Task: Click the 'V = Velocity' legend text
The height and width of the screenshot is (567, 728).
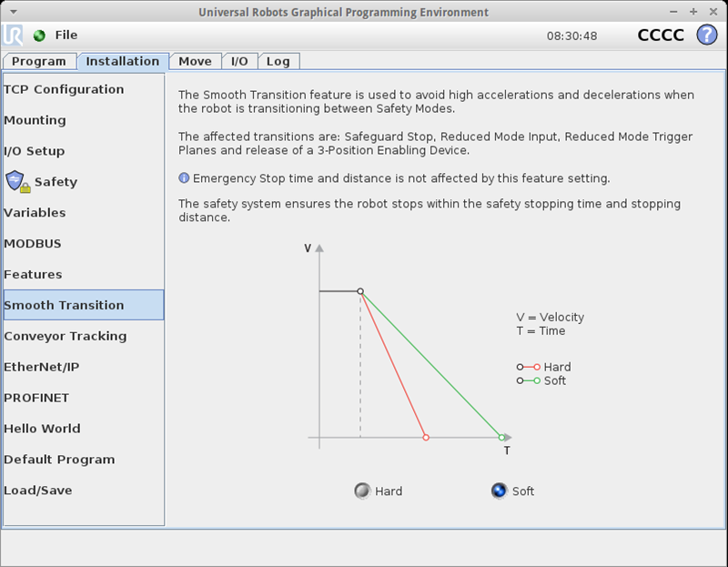Action: pos(551,317)
